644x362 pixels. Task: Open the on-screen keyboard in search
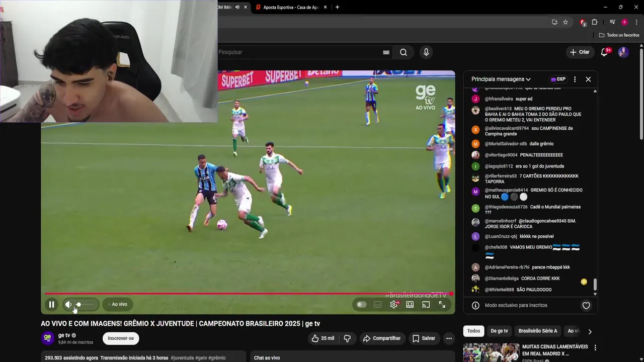[x=386, y=52]
